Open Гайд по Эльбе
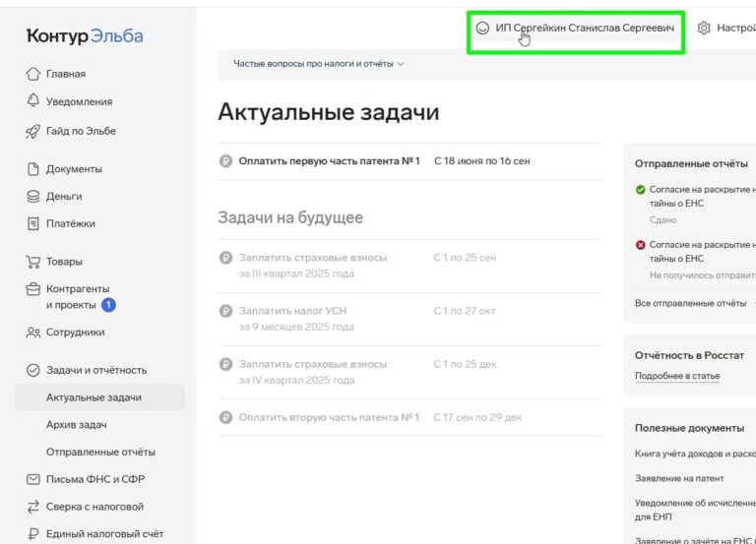The width and height of the screenshot is (756, 544). click(81, 131)
